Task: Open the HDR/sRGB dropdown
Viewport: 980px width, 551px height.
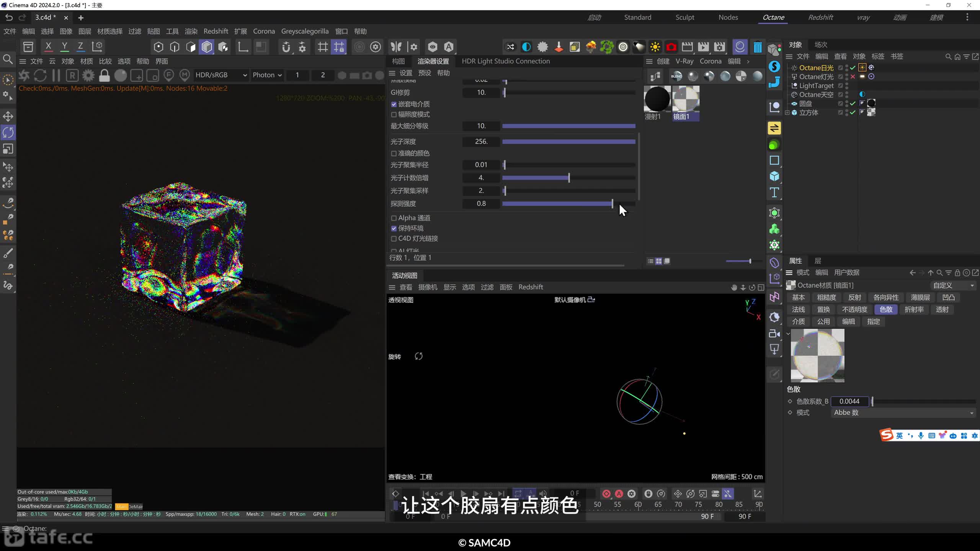Action: pos(221,75)
